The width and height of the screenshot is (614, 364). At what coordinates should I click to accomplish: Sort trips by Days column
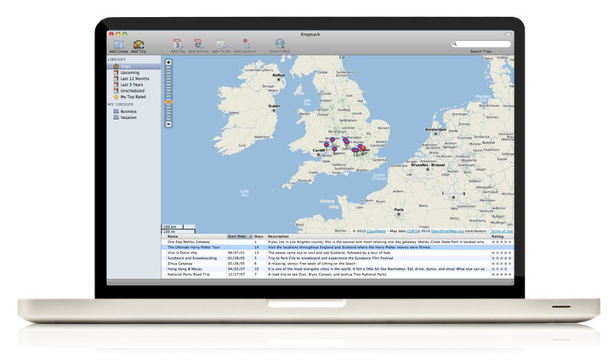click(x=259, y=236)
